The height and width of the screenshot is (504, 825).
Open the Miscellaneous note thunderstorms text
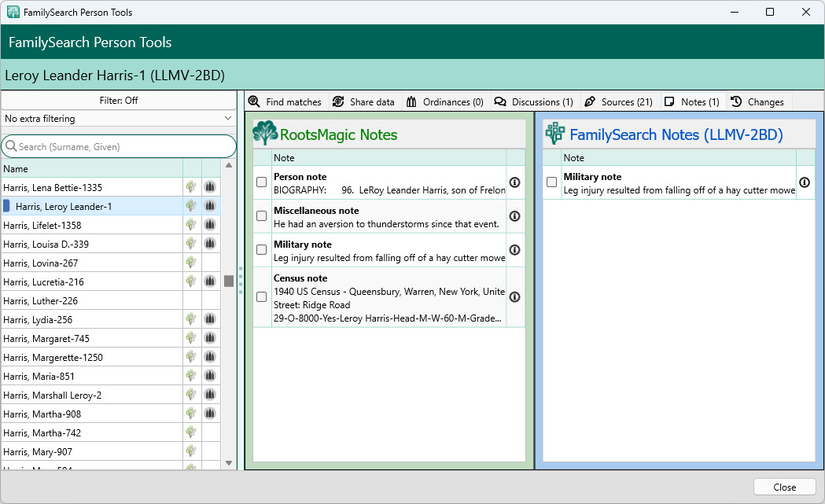point(386,224)
